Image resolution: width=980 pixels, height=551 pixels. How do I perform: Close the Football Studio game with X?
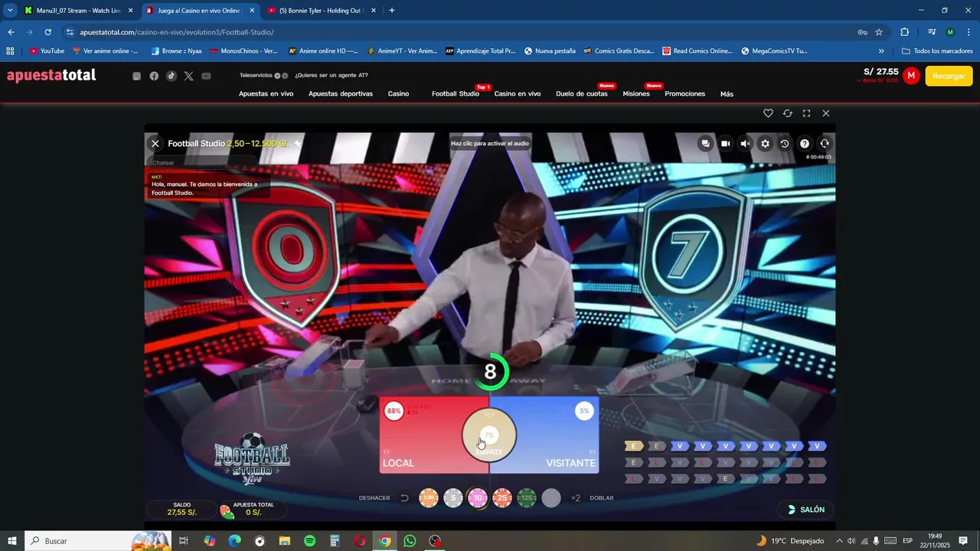coord(155,143)
